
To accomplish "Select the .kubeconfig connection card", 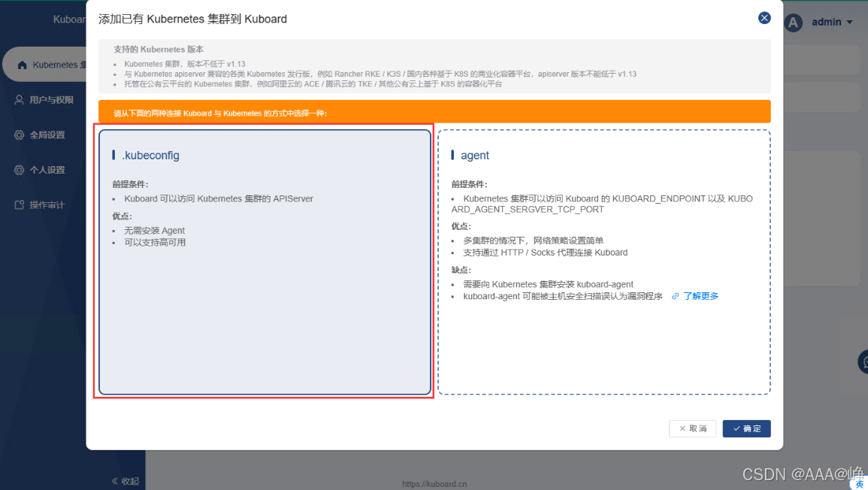I will [265, 262].
